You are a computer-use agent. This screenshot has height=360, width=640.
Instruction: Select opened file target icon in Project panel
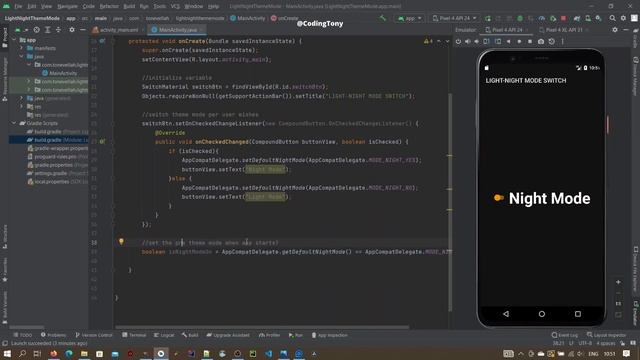(37, 30)
